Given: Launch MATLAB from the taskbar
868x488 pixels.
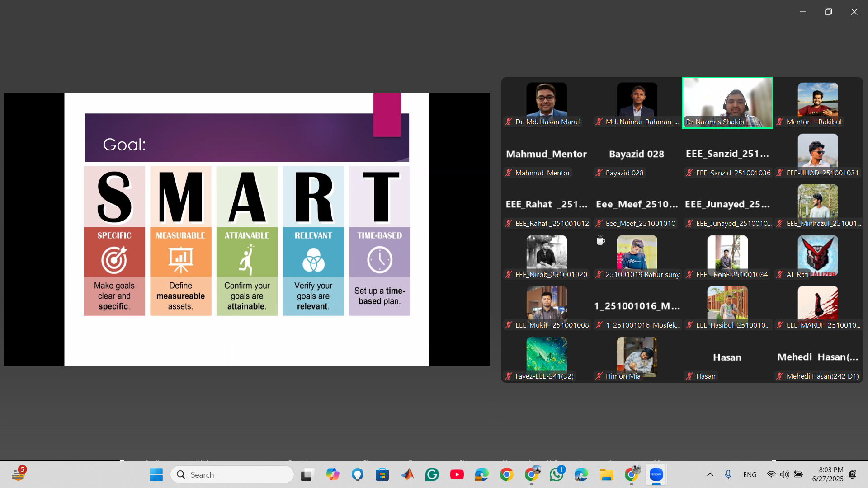Looking at the screenshot, I should click(407, 474).
